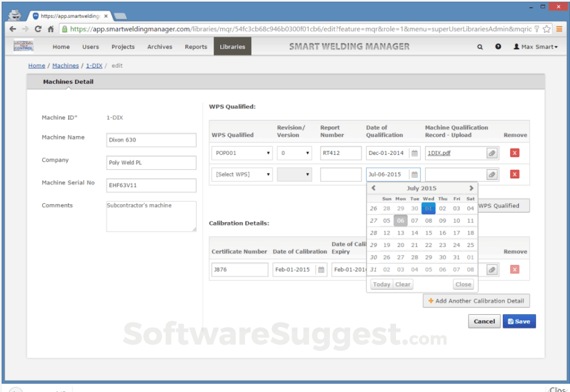Image resolution: width=570 pixels, height=392 pixels.
Task: Click the July 2015 calendar title
Action: point(422,188)
